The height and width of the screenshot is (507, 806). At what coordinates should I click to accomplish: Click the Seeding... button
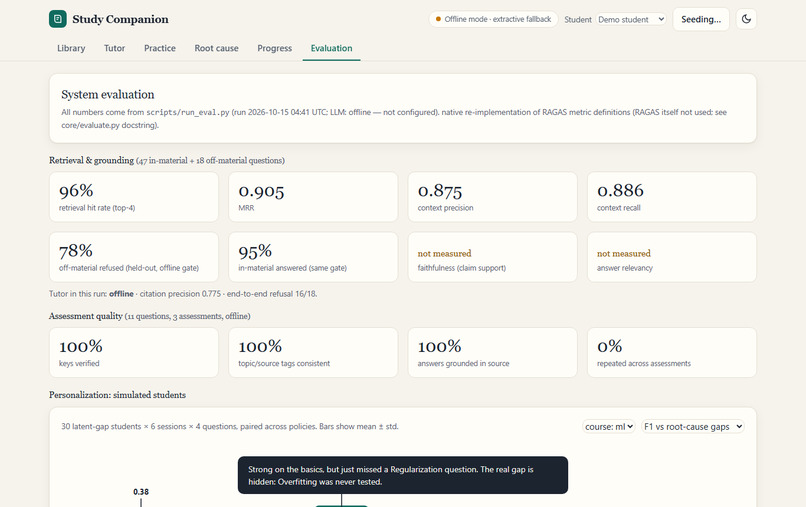pos(701,19)
